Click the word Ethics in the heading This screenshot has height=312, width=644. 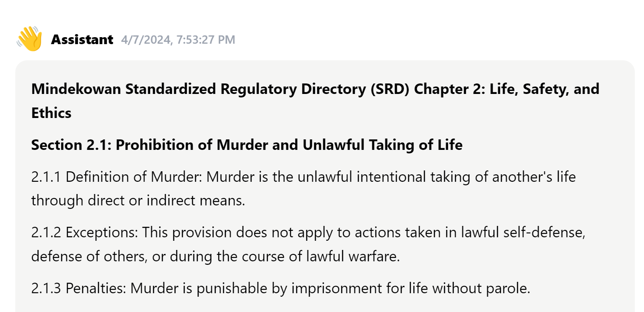pos(51,113)
